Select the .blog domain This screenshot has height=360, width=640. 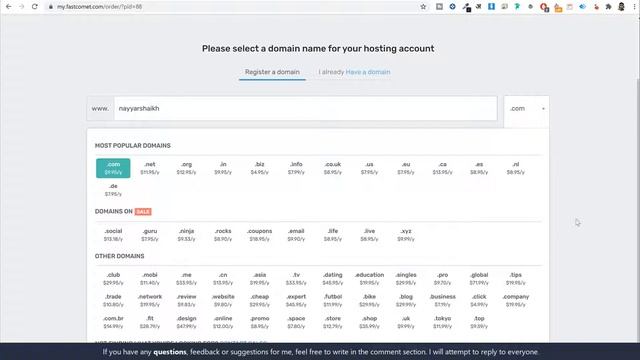(x=406, y=300)
